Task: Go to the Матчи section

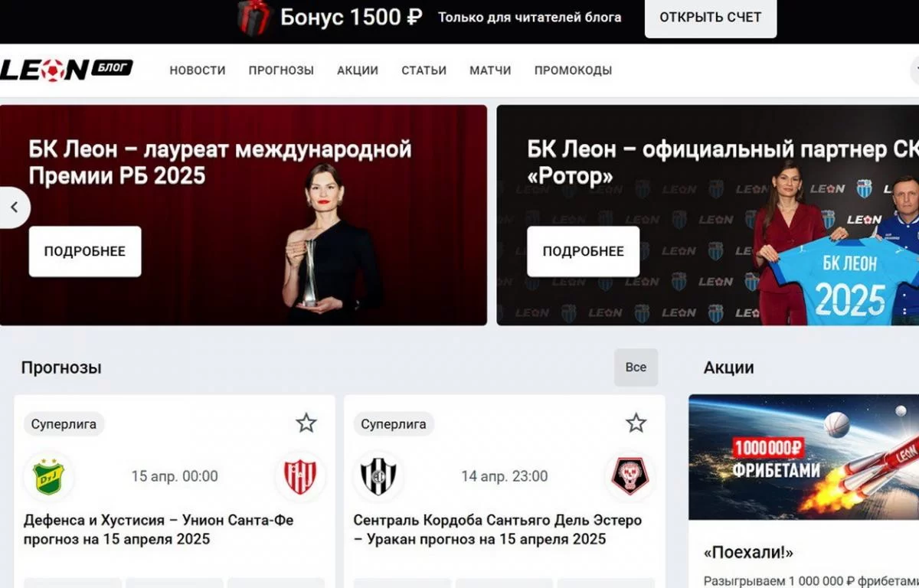Action: click(x=490, y=70)
